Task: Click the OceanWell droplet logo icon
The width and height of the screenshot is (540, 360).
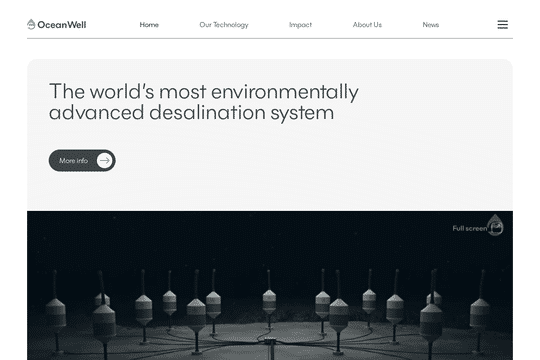Action: click(31, 24)
